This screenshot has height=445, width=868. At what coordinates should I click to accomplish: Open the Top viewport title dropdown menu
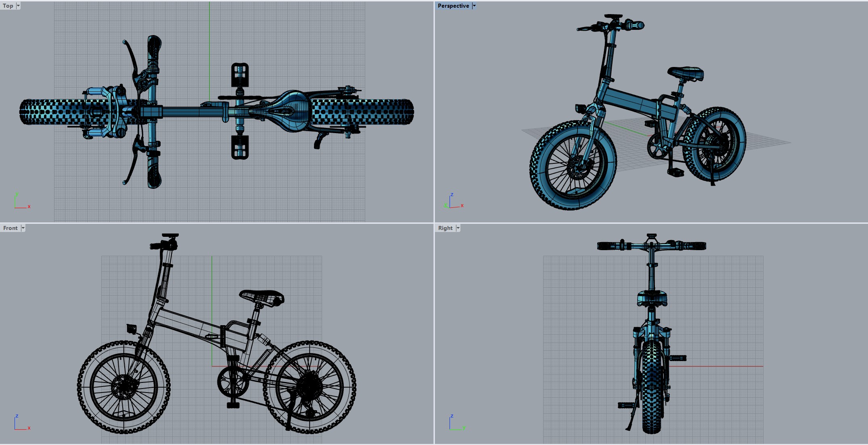(18, 6)
